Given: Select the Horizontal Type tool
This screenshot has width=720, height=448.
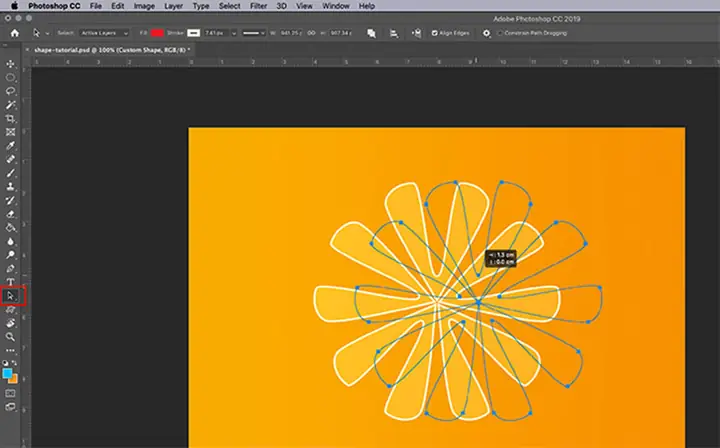Looking at the screenshot, I should coord(10,282).
